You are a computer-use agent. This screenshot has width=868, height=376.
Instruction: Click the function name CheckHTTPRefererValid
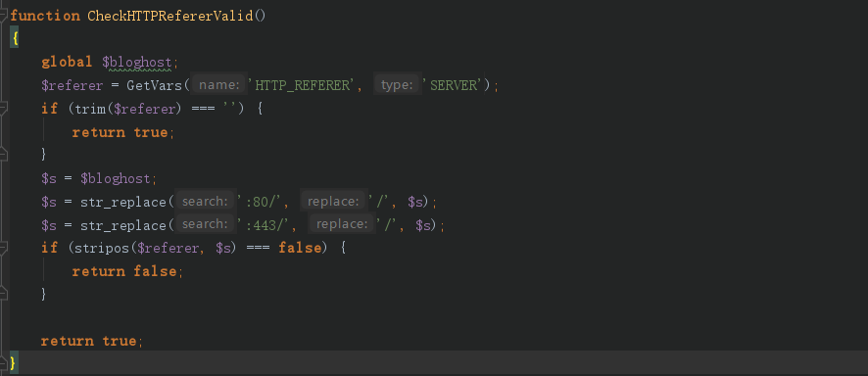point(169,16)
